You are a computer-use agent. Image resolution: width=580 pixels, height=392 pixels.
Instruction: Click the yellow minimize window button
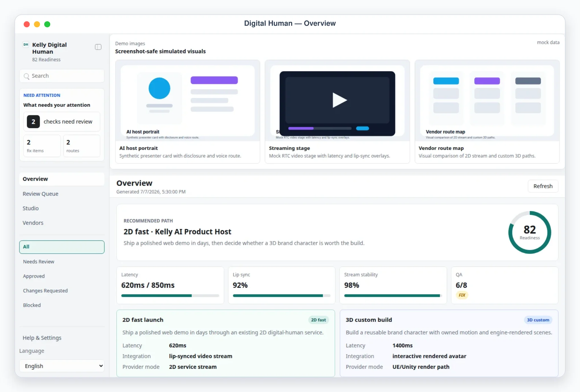(x=37, y=24)
